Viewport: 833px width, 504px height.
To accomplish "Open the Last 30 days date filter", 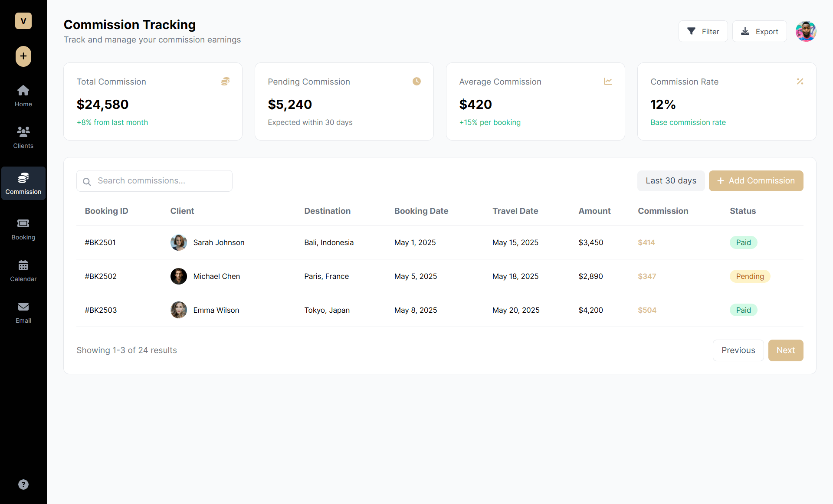I will pyautogui.click(x=671, y=180).
